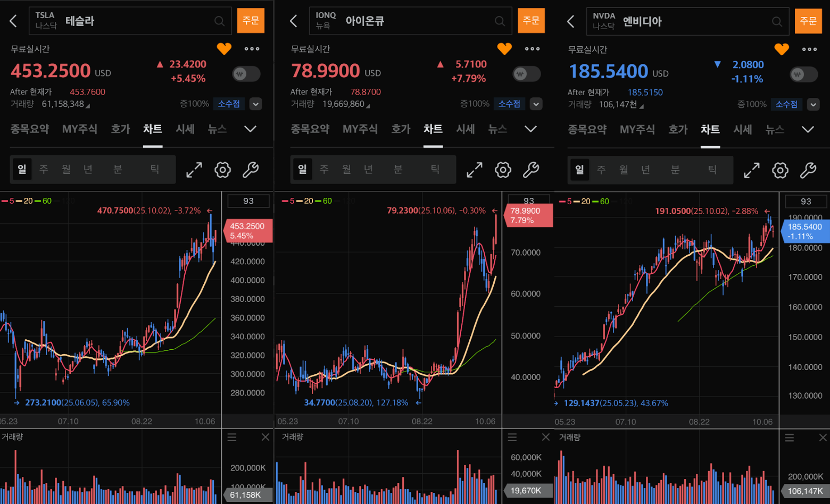
Task: Search using IONQ panel magnifier icon
Action: click(x=500, y=21)
